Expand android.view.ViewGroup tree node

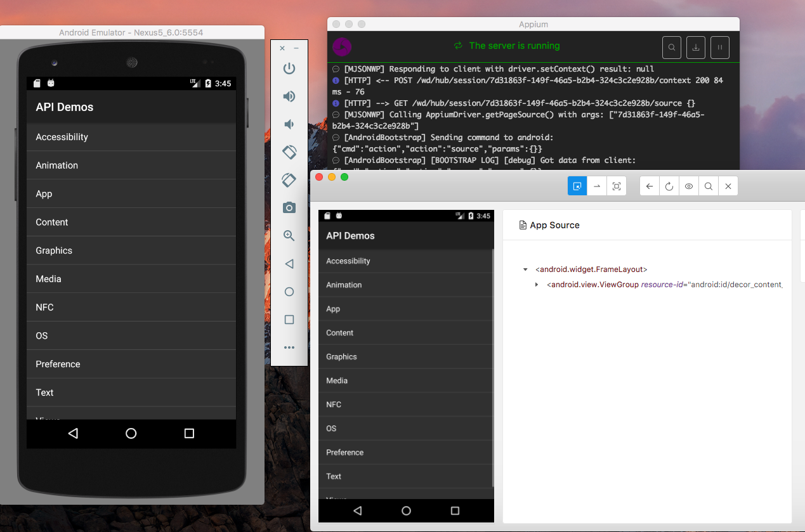point(537,285)
